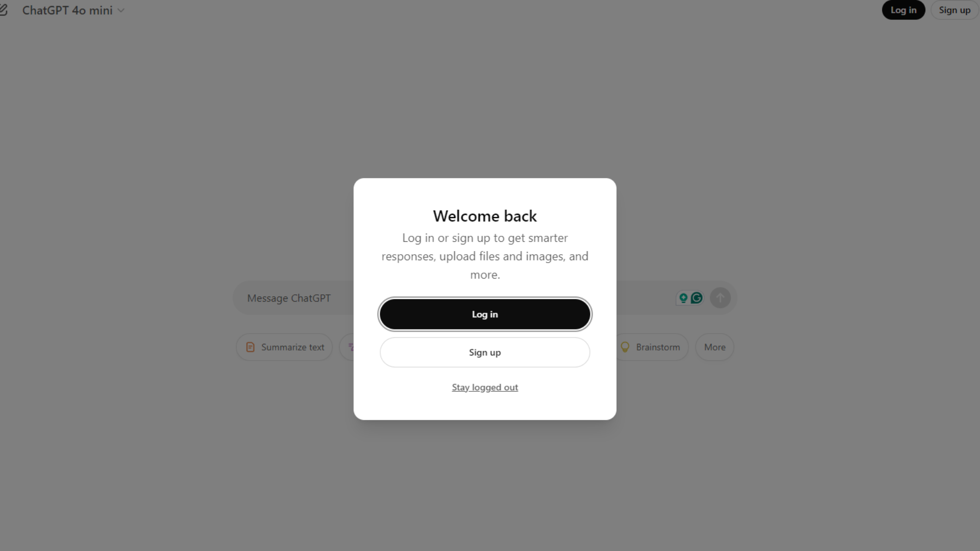The width and height of the screenshot is (980, 551).
Task: Click the edit pencil icon top left
Action: 4,9
